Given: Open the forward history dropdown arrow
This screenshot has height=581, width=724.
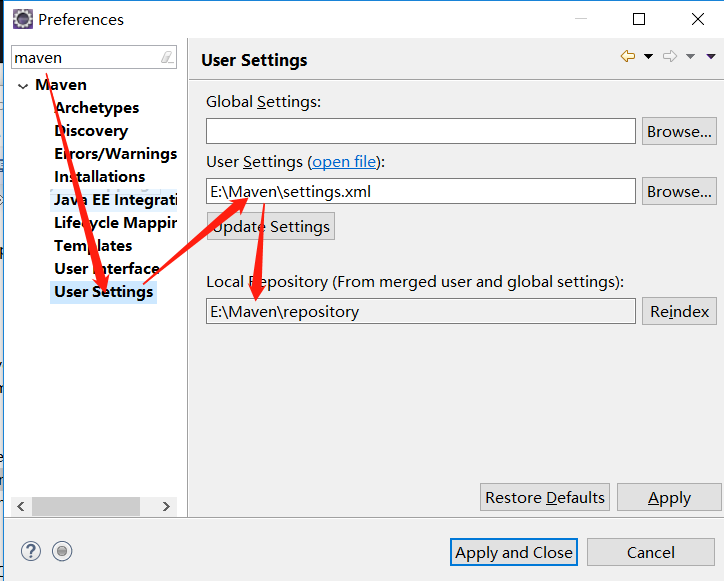Looking at the screenshot, I should pyautogui.click(x=690, y=57).
